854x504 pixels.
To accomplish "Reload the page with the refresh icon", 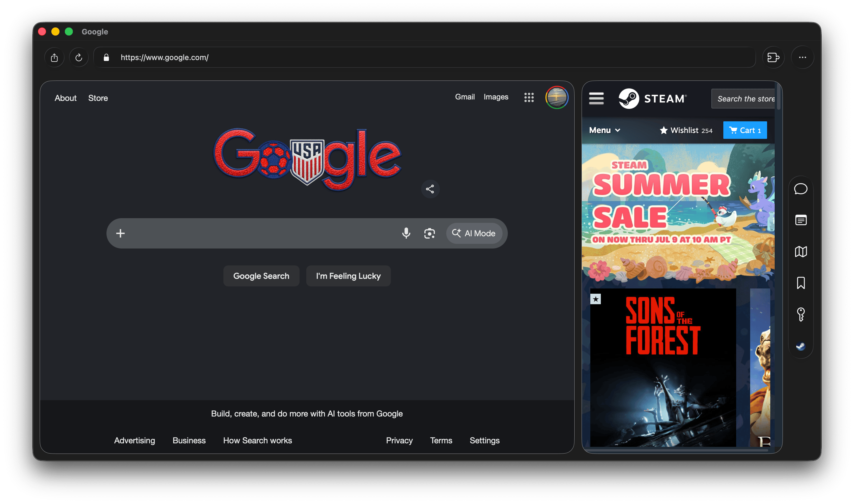I will click(x=79, y=57).
